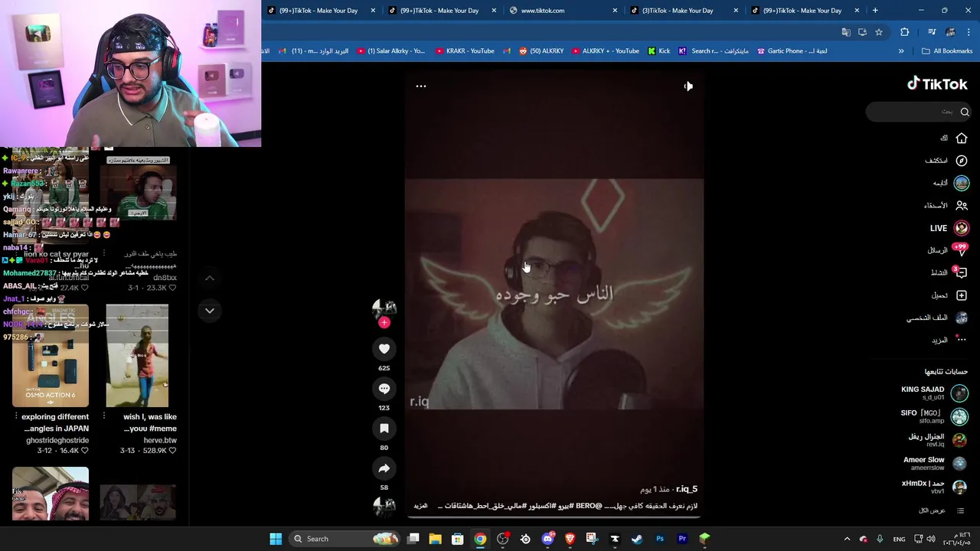
Task: Open the Activity notifications icon
Action: [962, 272]
